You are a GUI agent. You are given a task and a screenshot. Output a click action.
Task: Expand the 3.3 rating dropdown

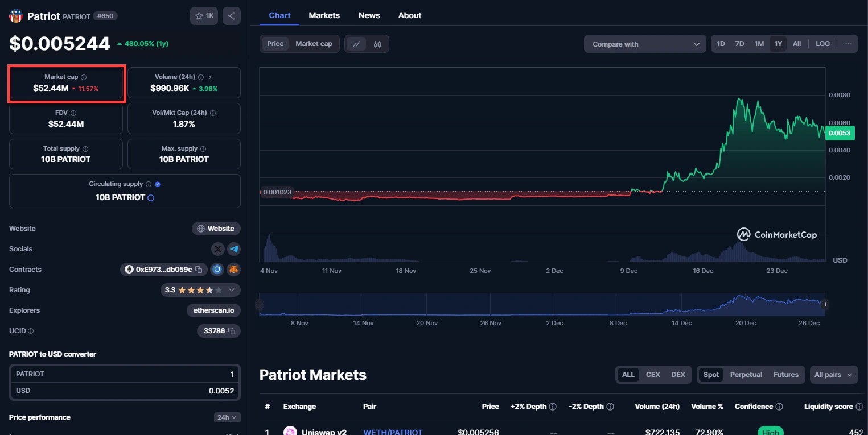click(x=232, y=290)
